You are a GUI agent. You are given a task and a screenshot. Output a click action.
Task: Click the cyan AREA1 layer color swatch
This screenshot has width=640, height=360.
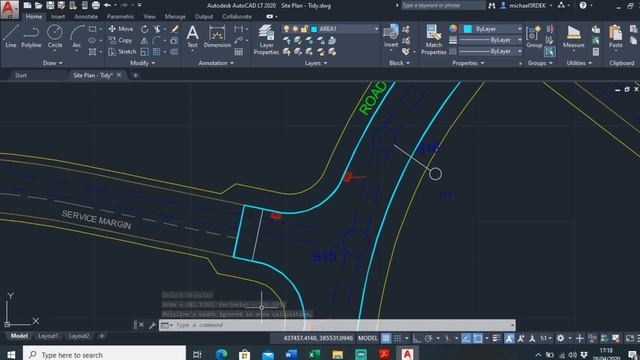tap(314, 29)
